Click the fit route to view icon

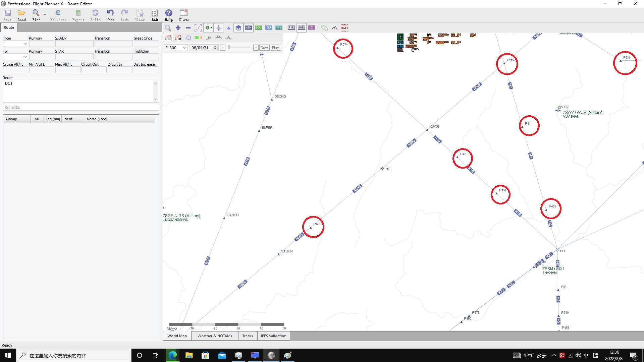[x=198, y=28]
